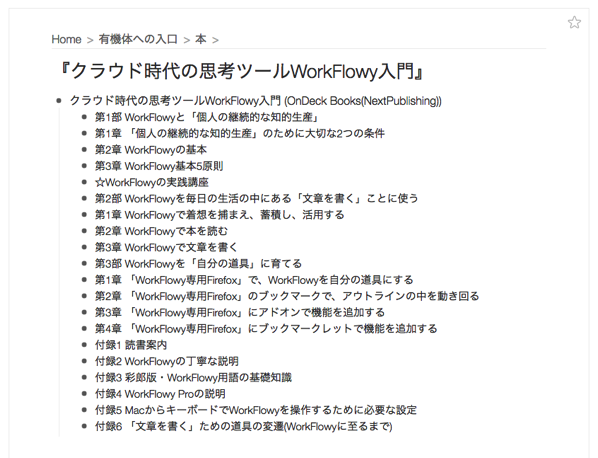Click the title 『クラウド時代の思考ツールWorkFlowy入門』
The width and height of the screenshot is (598, 458).
pos(240,71)
